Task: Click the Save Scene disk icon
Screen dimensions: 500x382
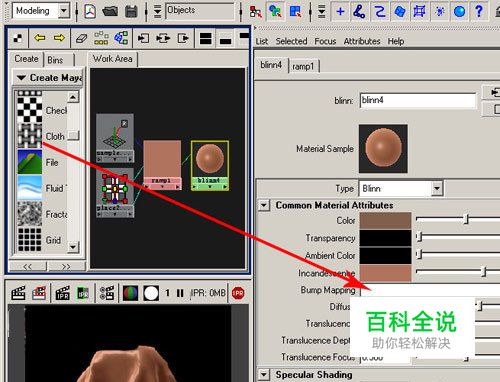Action: (131, 12)
